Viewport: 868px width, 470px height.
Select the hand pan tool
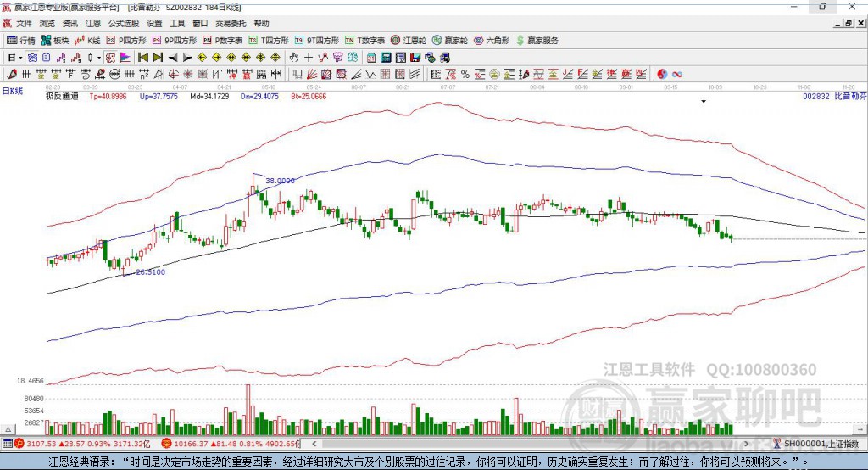(293, 58)
